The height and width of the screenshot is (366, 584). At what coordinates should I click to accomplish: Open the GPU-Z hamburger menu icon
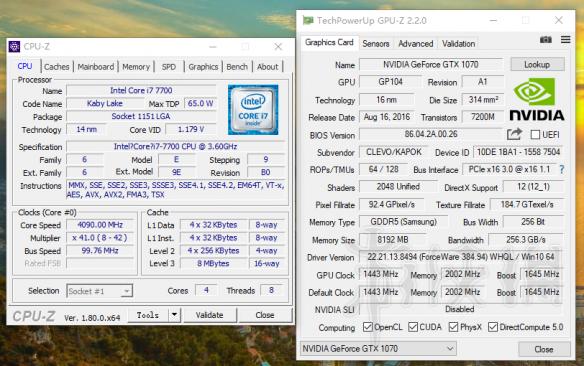[565, 39]
